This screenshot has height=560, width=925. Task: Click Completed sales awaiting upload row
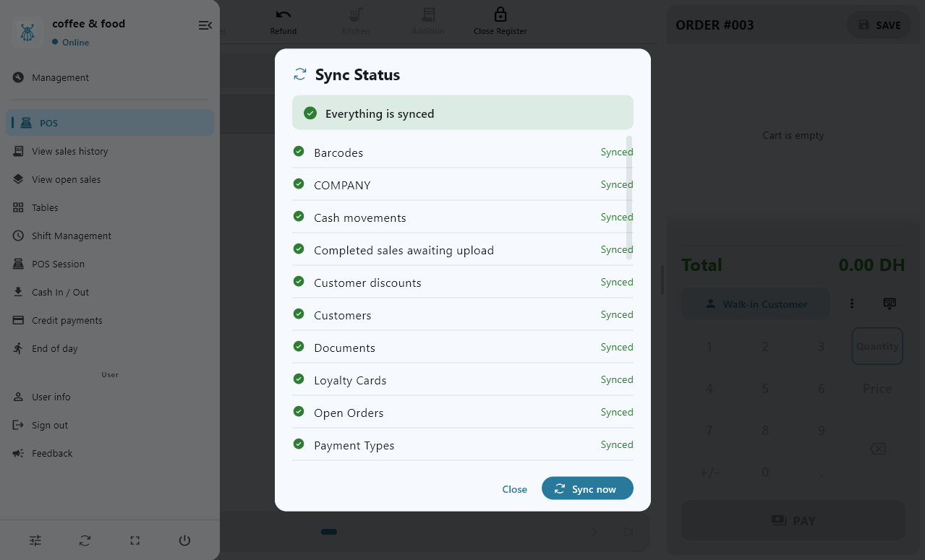pos(463,250)
